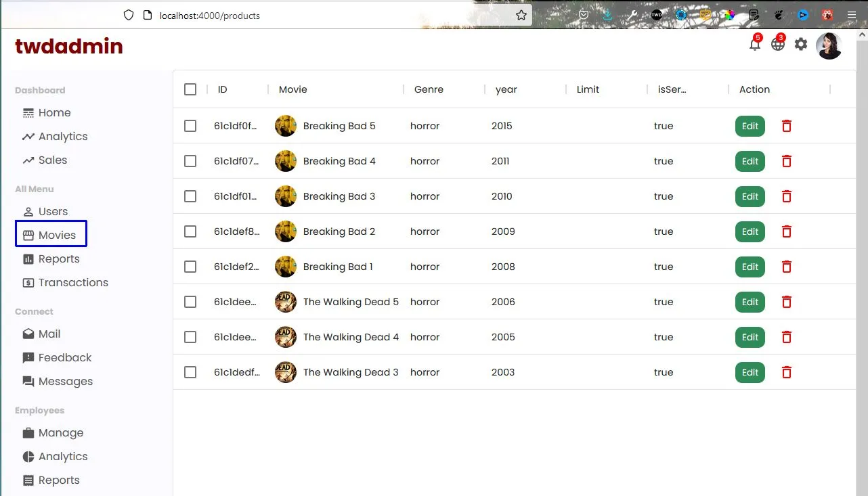Image resolution: width=868 pixels, height=496 pixels.
Task: Click The Walking Dead 5 poster thumbnail
Action: tap(286, 302)
